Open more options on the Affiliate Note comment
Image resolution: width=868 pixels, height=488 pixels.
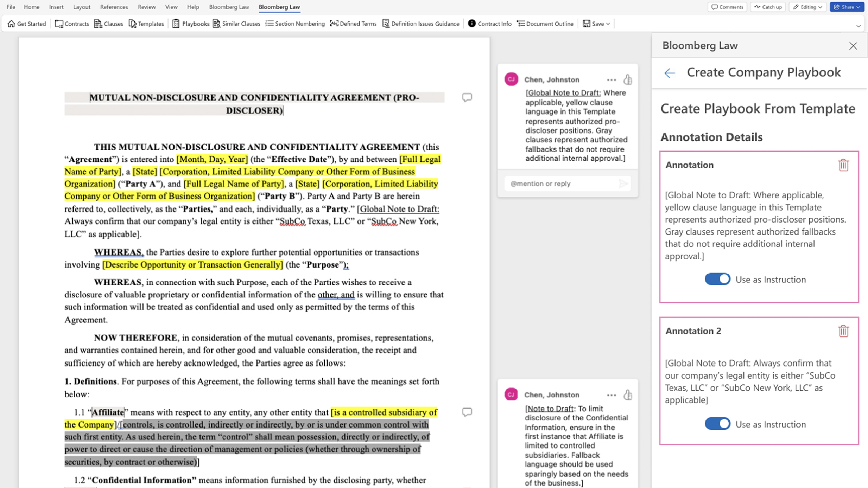coord(612,395)
